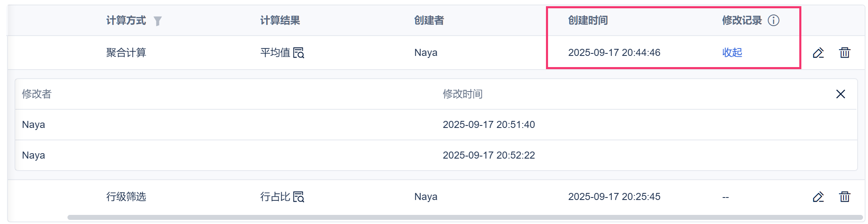This screenshot has width=868, height=224.
Task: Select modification record at 20:51:40
Action: [x=436, y=125]
